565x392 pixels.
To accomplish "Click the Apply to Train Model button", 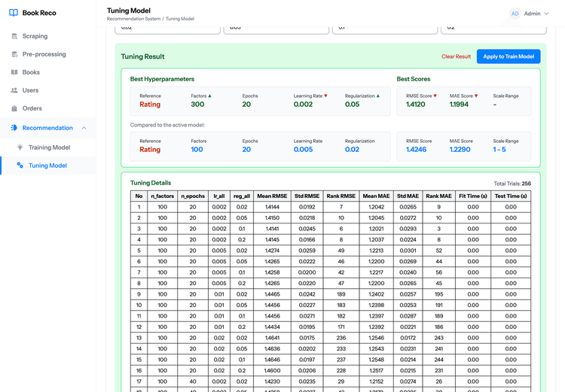I will [x=508, y=56].
